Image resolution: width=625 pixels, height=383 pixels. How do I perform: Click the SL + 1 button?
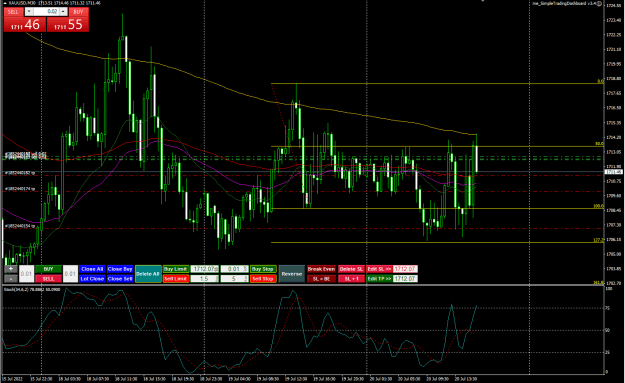pos(351,279)
